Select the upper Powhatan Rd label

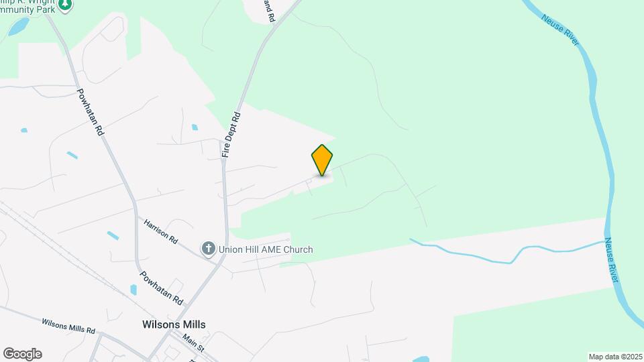[x=91, y=112]
